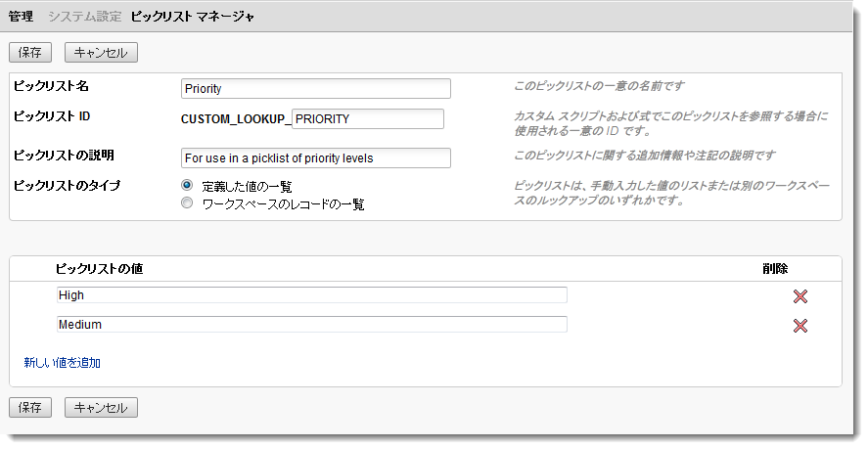The width and height of the screenshot is (868, 449).
Task: Select the 定義した値の一覧 radio option
Action: [187, 185]
